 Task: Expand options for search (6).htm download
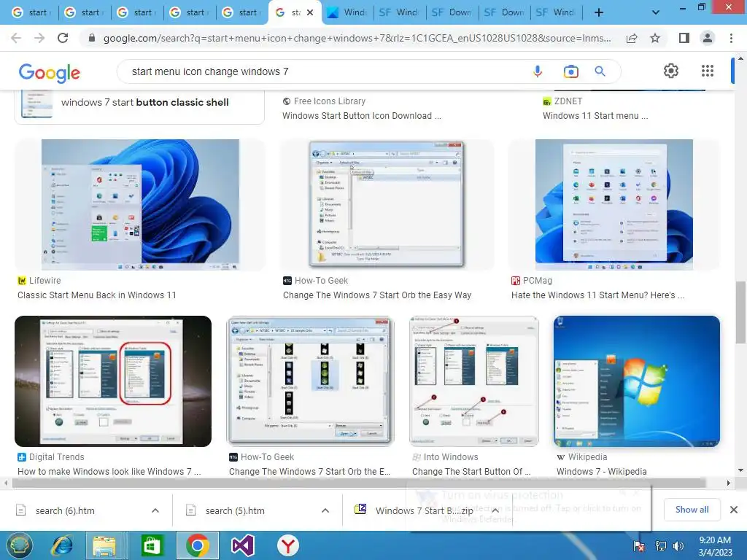coord(155,510)
